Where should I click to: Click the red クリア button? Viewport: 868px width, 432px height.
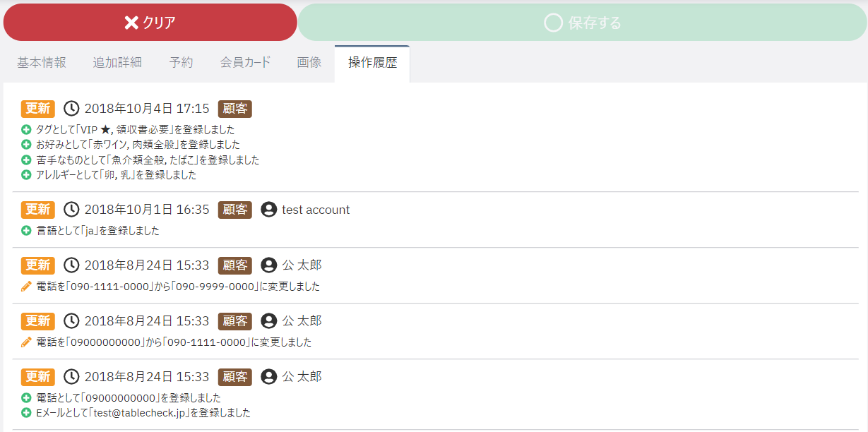pos(150,22)
